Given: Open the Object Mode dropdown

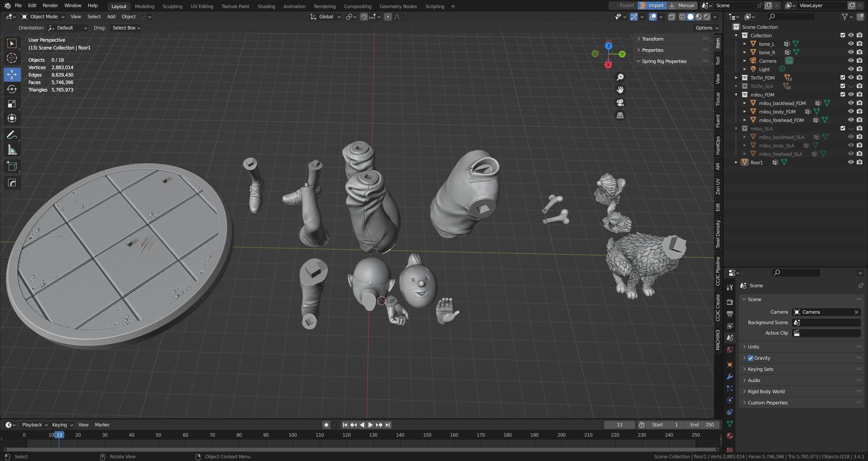Looking at the screenshot, I should pos(43,17).
